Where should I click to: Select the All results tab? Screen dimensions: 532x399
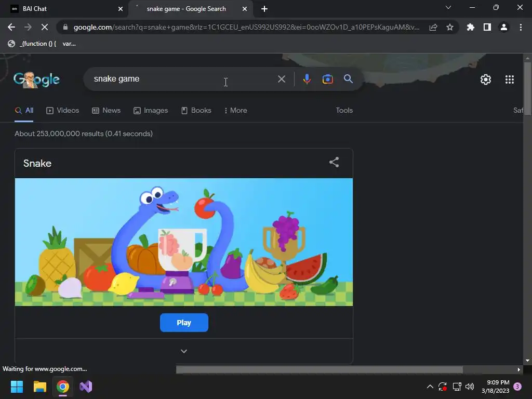click(x=24, y=110)
